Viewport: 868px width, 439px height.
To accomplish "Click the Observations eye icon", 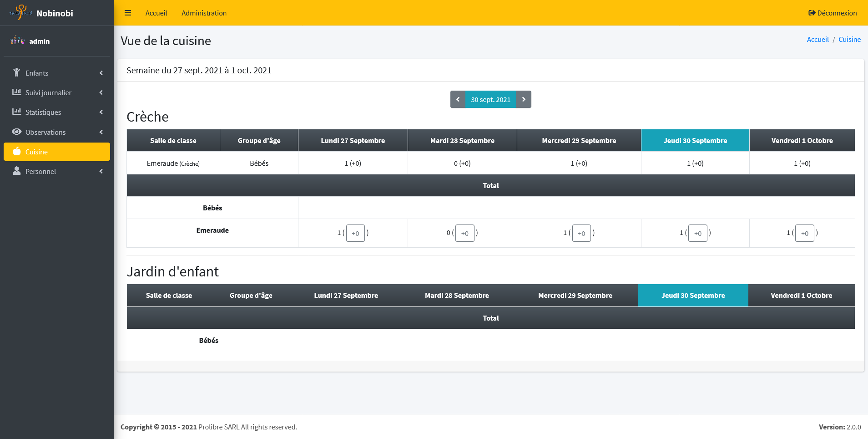I will [17, 132].
